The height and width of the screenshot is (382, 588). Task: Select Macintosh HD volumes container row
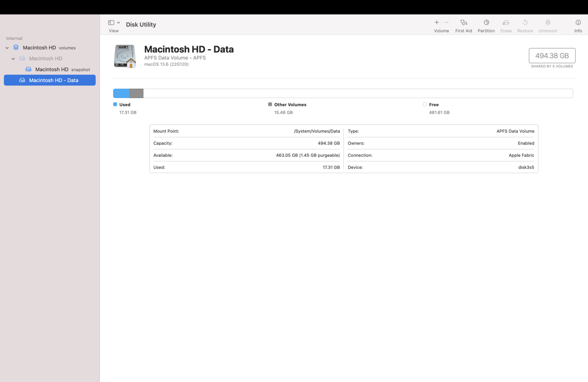coord(50,47)
